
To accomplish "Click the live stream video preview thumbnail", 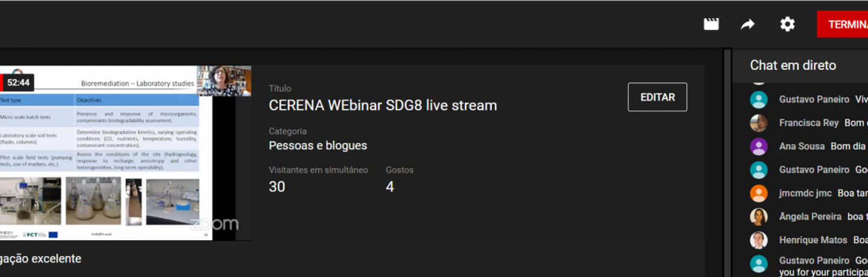I will pyautogui.click(x=125, y=153).
